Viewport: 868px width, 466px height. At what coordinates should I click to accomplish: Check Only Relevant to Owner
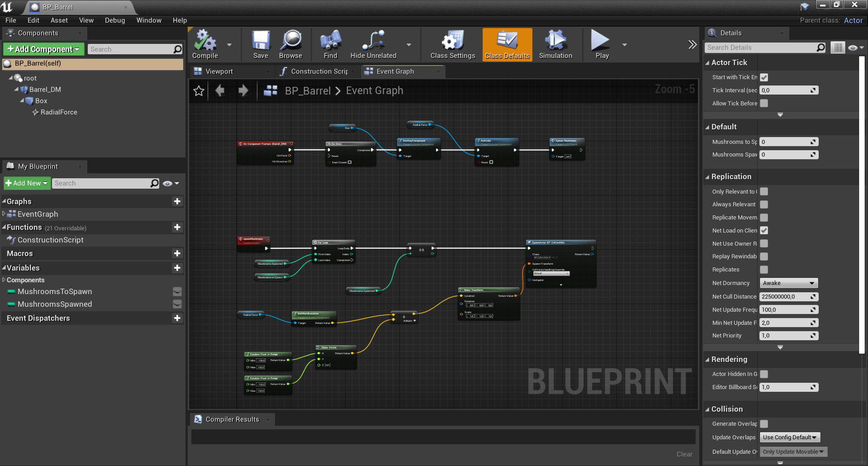point(764,191)
